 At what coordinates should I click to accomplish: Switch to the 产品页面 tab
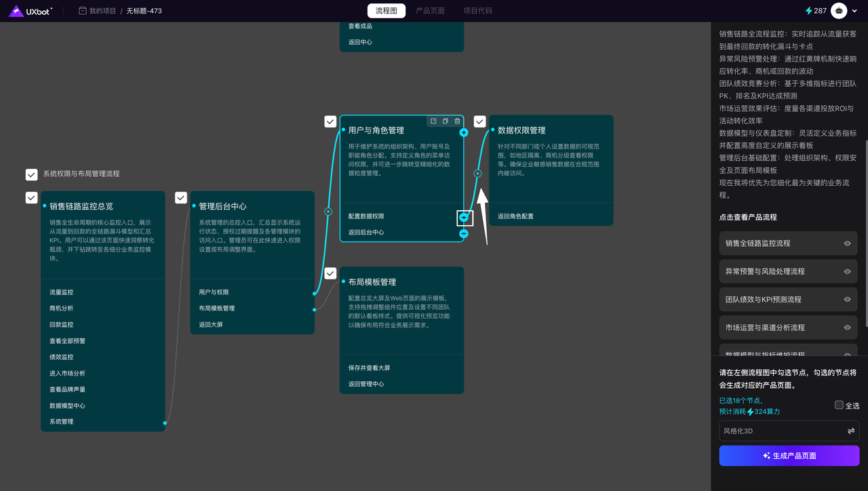point(430,11)
